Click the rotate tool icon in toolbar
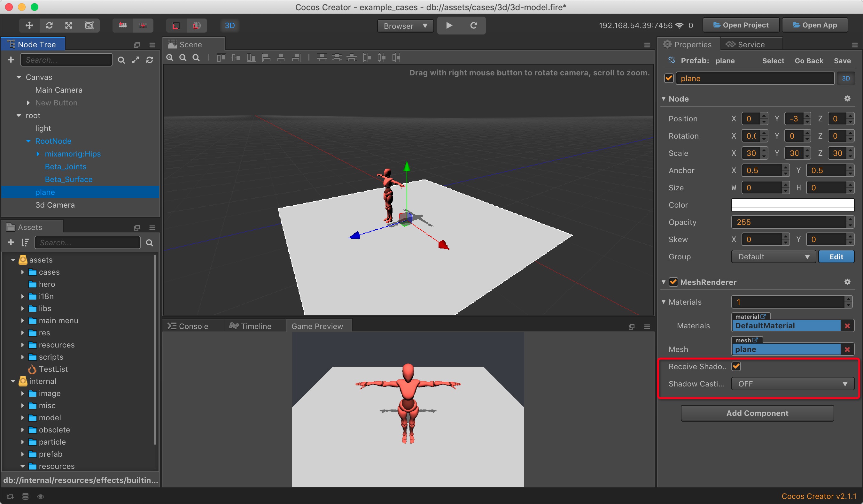The image size is (863, 504). (x=49, y=25)
